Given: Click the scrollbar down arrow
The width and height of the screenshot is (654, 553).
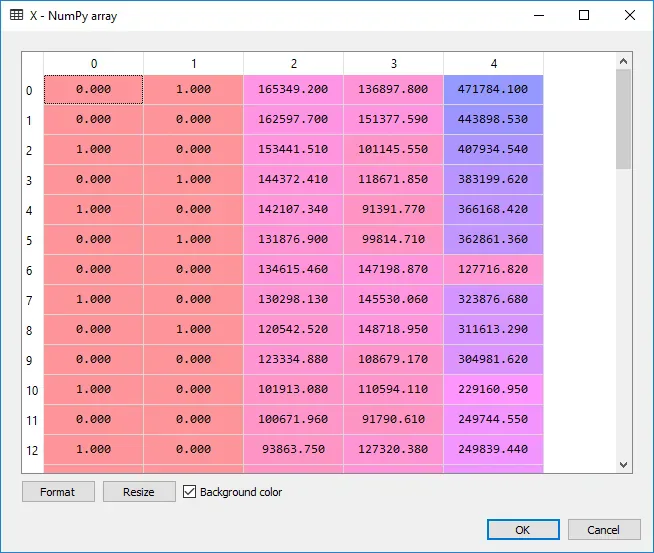Looking at the screenshot, I should [x=624, y=465].
